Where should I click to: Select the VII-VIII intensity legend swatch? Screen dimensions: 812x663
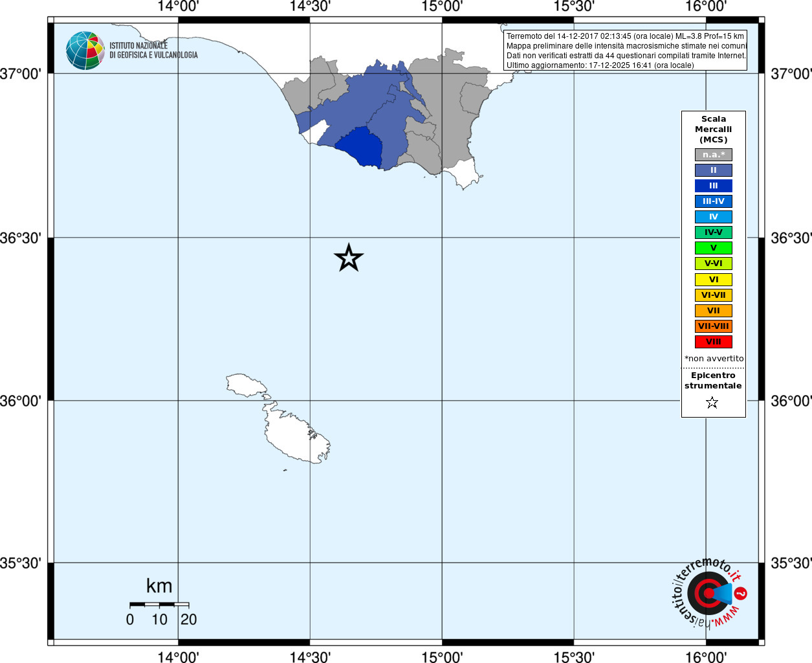pyautogui.click(x=714, y=326)
